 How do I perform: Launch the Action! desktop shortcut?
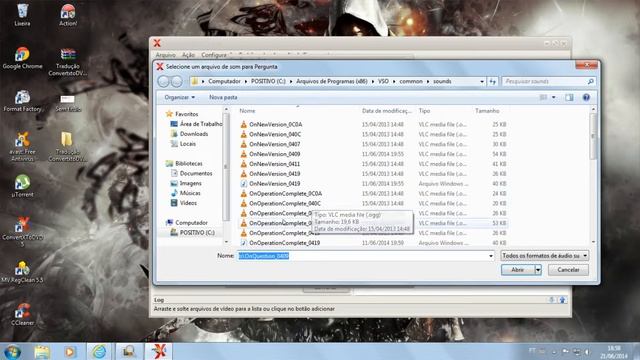68,15
